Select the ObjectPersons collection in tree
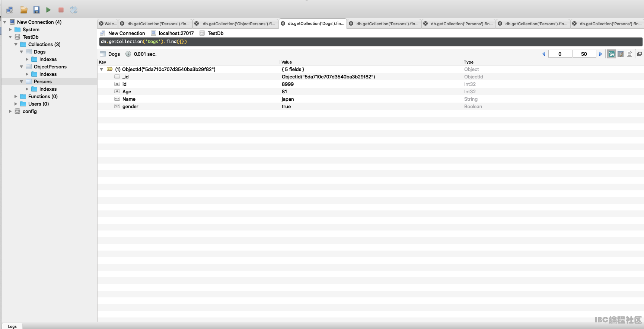The width and height of the screenshot is (644, 329). 50,67
